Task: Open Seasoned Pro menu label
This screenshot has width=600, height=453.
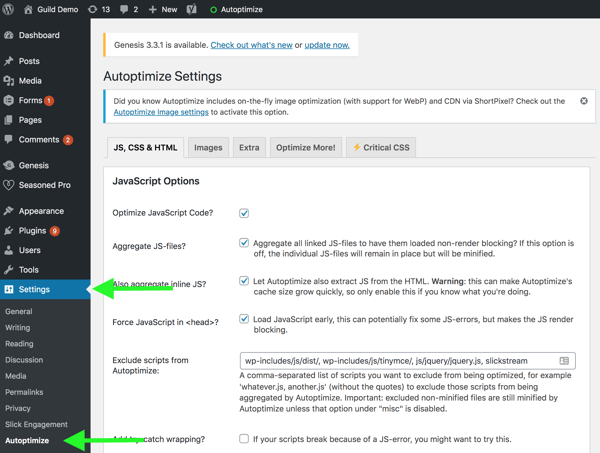Action: (45, 185)
